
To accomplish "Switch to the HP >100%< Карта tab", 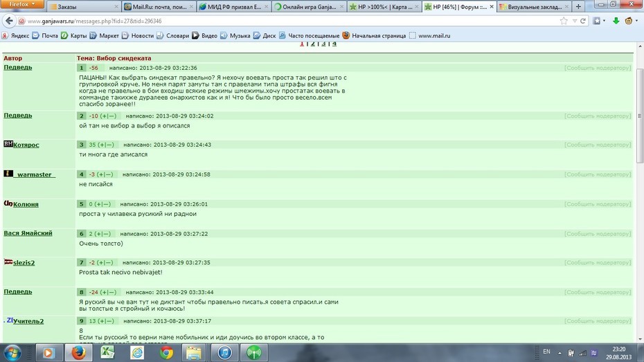I will point(384,6).
